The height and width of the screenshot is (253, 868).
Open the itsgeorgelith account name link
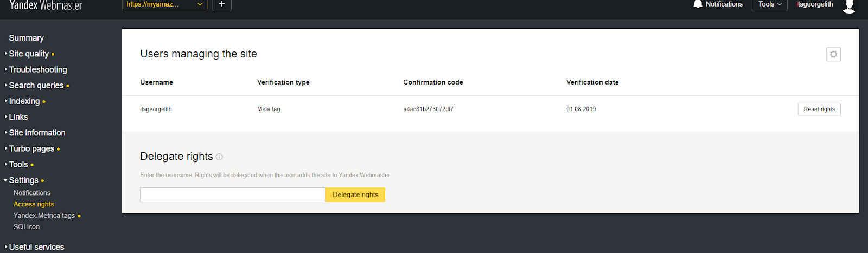coord(815,4)
